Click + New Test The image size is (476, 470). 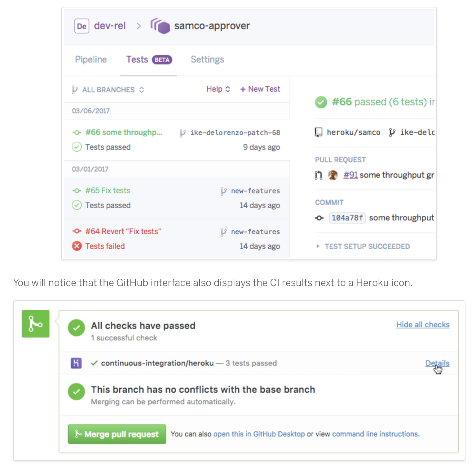click(260, 89)
